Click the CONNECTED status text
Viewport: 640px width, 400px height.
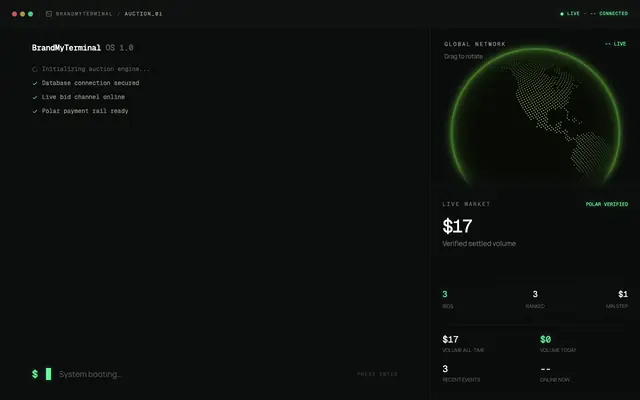pos(613,13)
